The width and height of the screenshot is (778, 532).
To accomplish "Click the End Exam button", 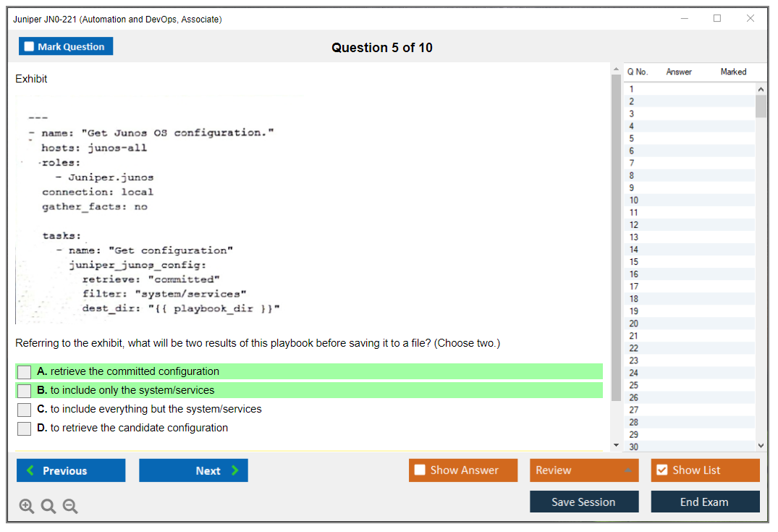I will 705,502.
